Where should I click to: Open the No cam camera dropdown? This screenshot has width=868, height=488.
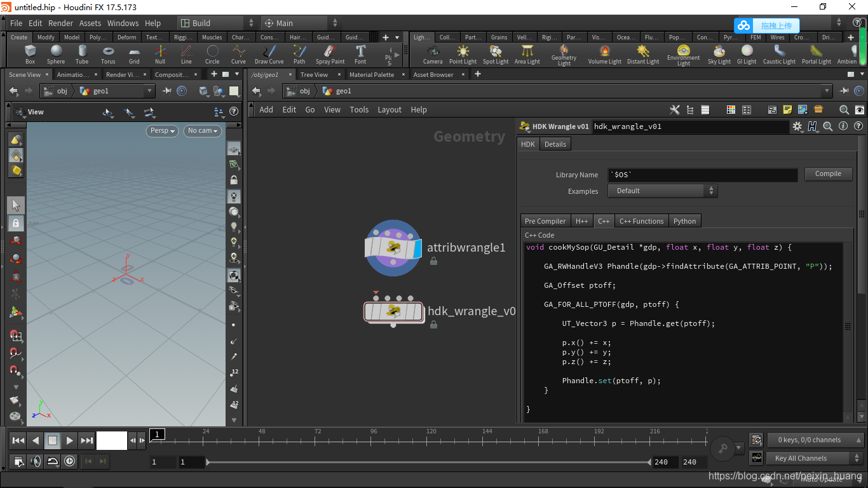[x=203, y=131]
